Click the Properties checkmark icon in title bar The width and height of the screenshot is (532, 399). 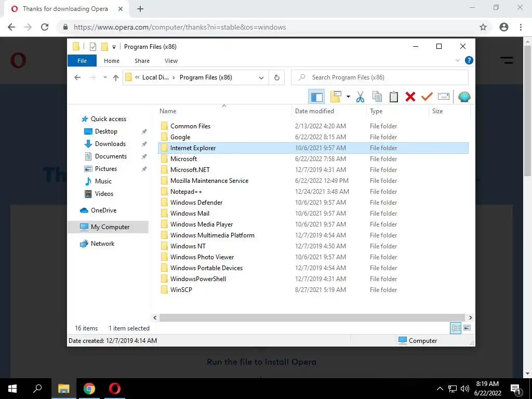click(x=92, y=47)
